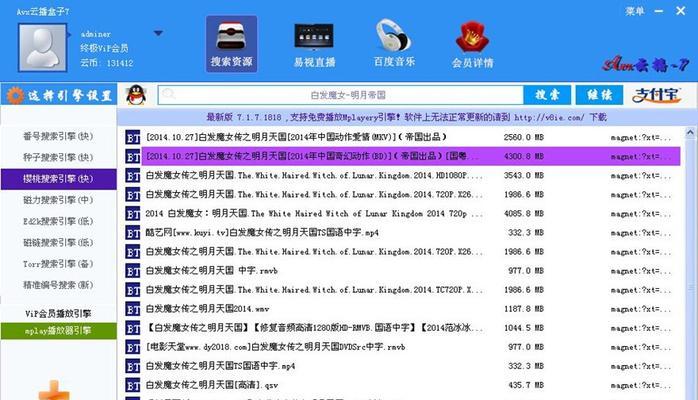Select 番号搜索引擎 (快) engine
698x400 pixels.
(x=58, y=137)
